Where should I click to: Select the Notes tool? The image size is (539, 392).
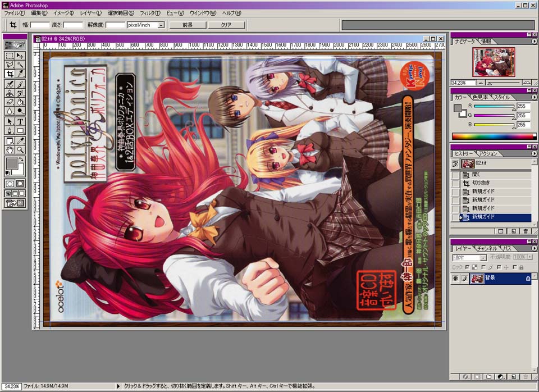click(x=10, y=141)
